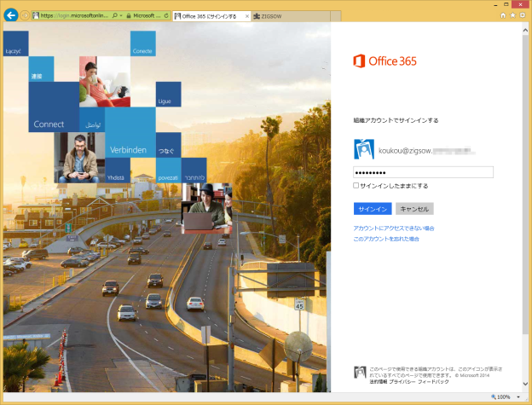Open the address bar autocomplete dropdown arrow
The image size is (532, 405).
121,15
